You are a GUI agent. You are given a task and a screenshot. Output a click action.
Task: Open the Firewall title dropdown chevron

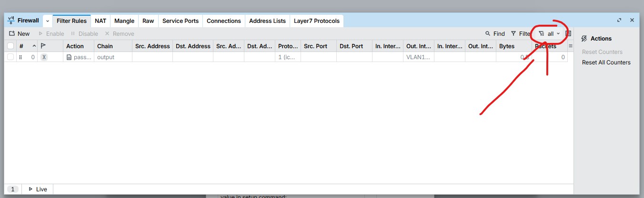(x=48, y=21)
